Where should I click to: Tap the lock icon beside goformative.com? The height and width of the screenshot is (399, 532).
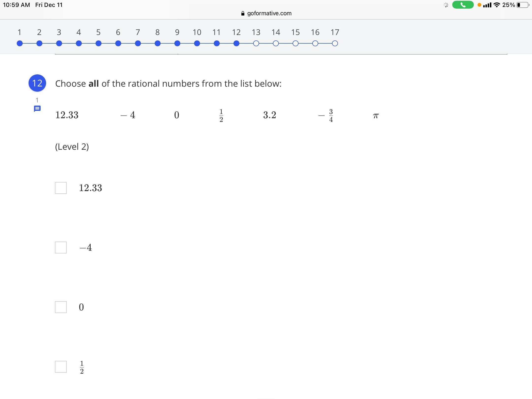pos(243,14)
